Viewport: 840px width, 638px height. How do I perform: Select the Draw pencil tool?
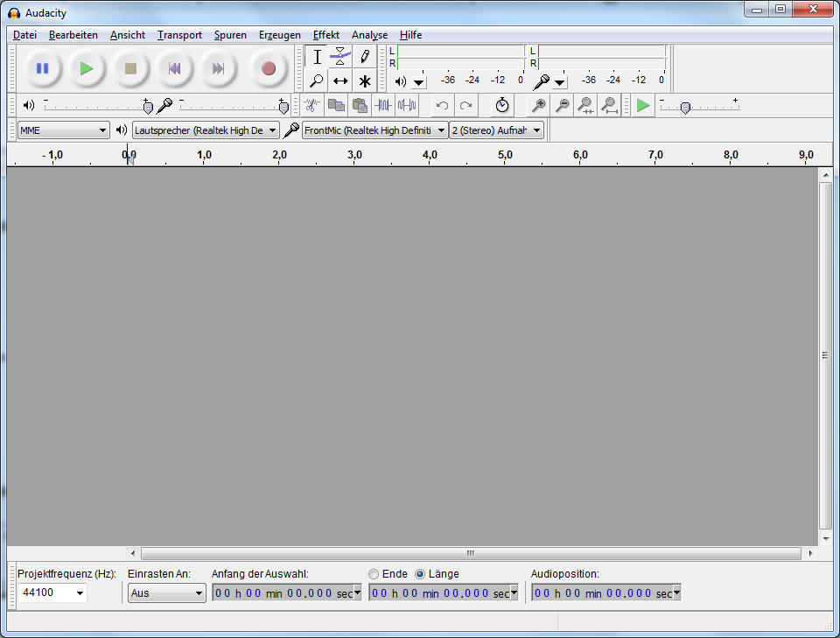(364, 56)
